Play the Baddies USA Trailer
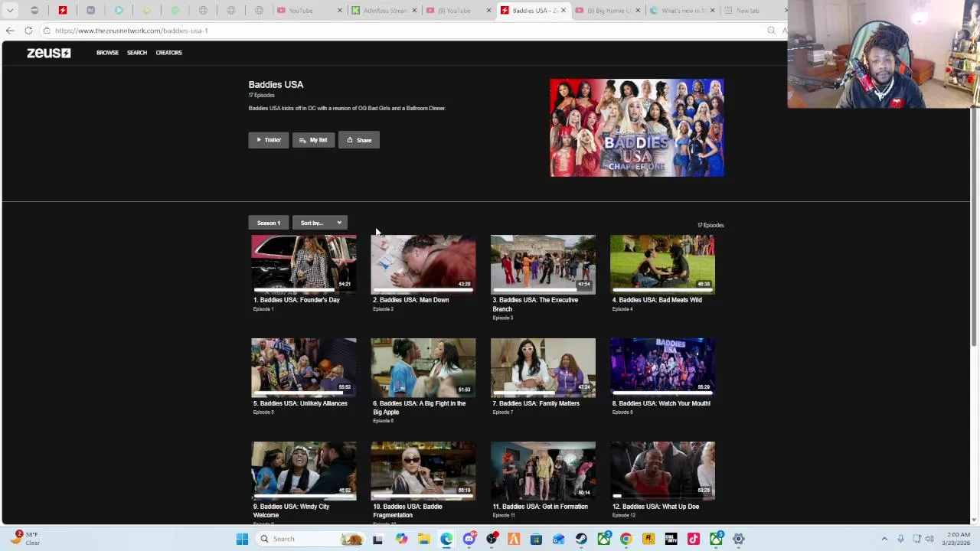 pyautogui.click(x=269, y=140)
